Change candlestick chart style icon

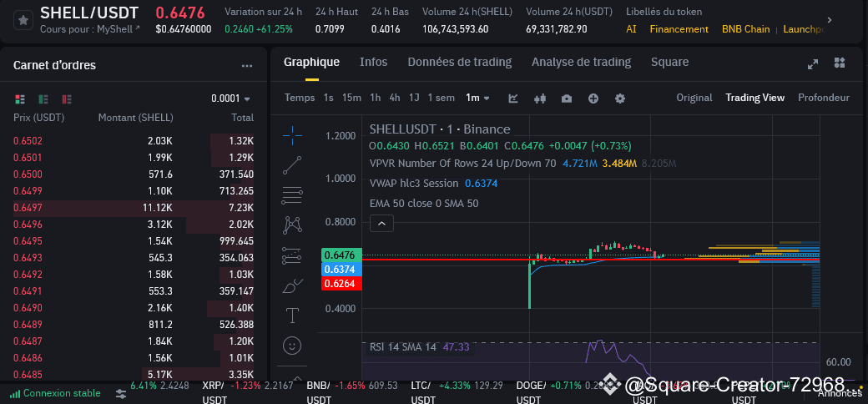pyautogui.click(x=540, y=98)
